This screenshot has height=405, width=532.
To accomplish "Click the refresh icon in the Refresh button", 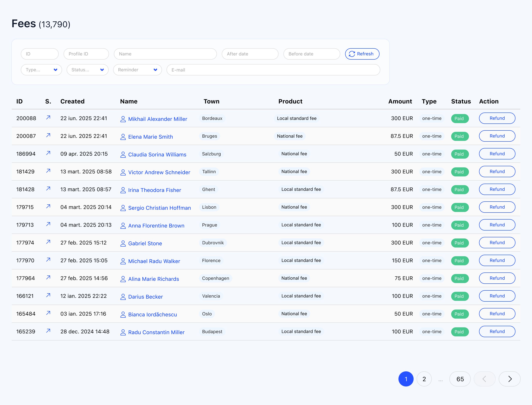I will coord(352,54).
